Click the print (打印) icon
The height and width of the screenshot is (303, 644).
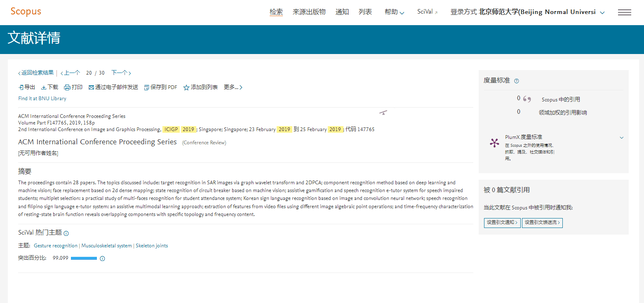67,87
